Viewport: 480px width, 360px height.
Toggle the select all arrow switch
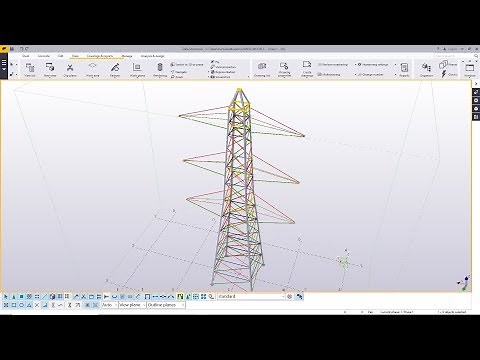coord(6,296)
